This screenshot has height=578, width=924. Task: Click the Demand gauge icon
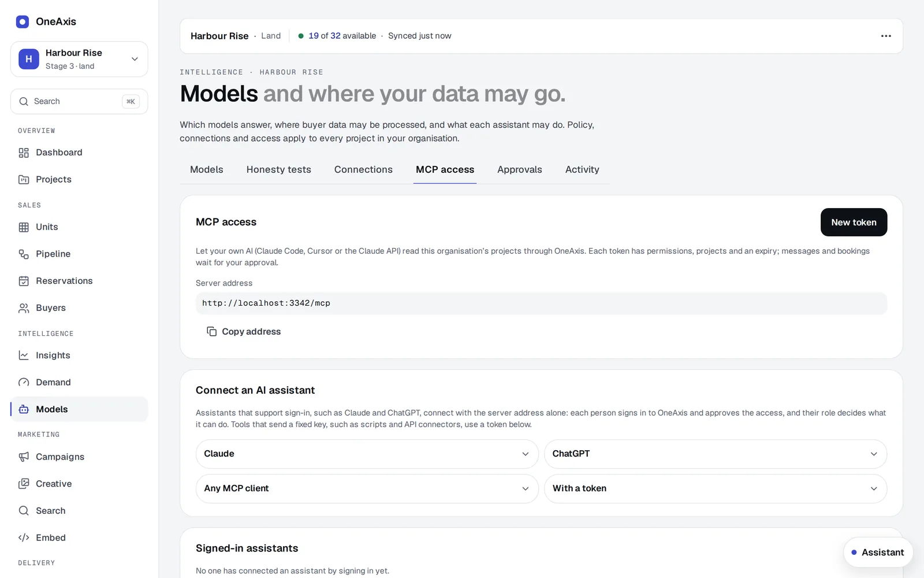click(x=24, y=383)
